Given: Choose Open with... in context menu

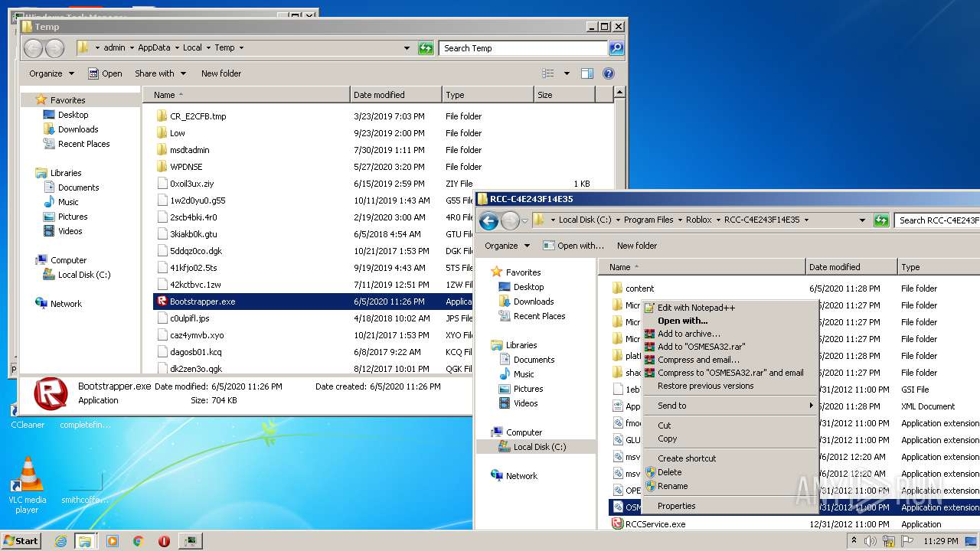Looking at the screenshot, I should click(x=682, y=321).
